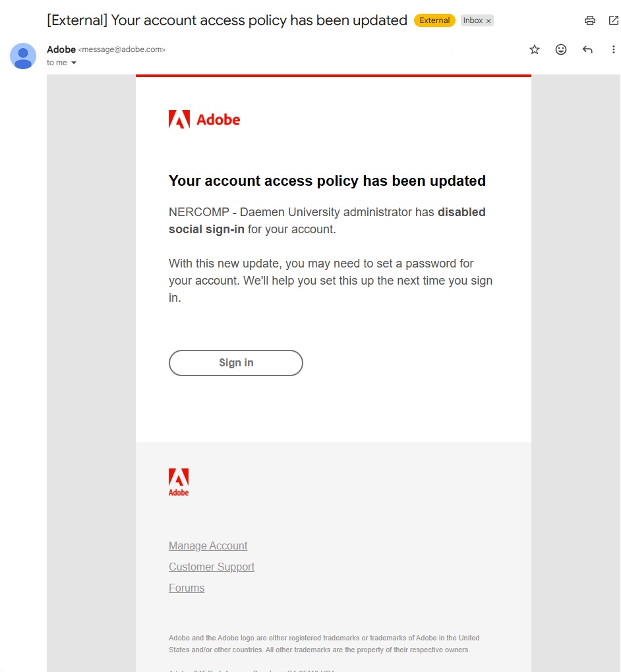The width and height of the screenshot is (621, 672).
Task: Open the Manage Account link
Action: 208,546
